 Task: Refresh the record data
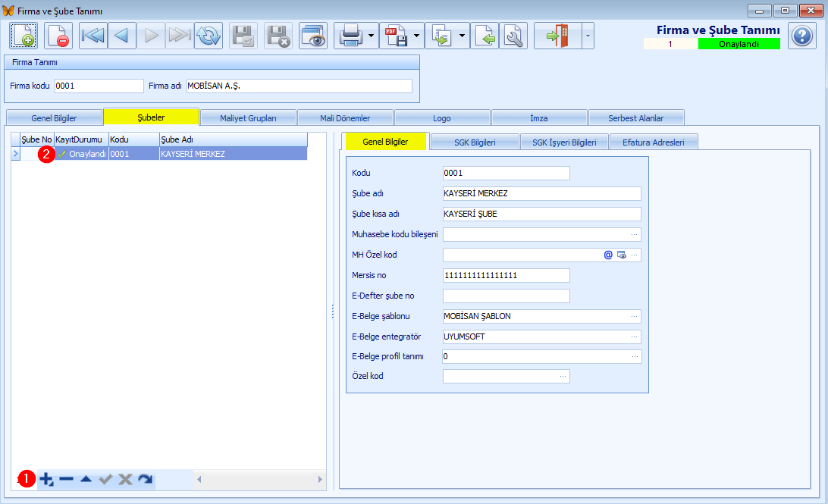[x=209, y=36]
